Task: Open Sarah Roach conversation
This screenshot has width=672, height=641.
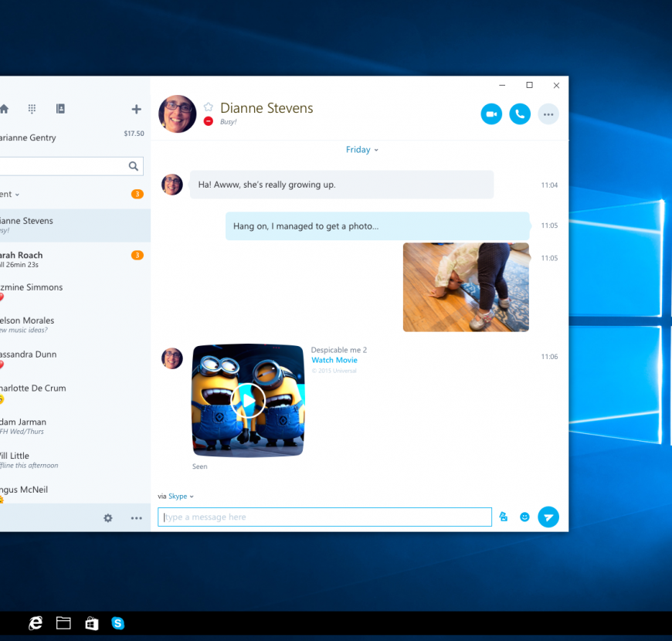Action: [75, 259]
